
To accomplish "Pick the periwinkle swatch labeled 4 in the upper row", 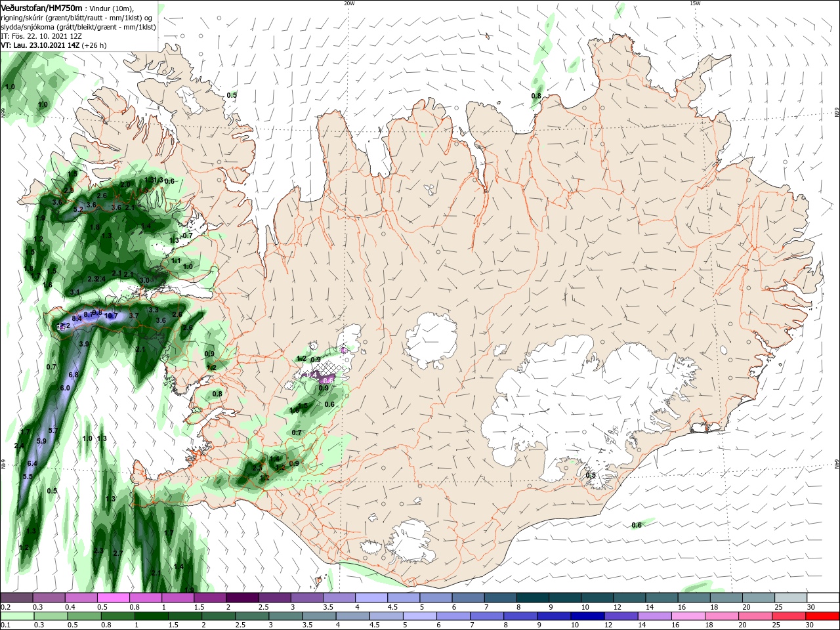I will click(x=371, y=598).
